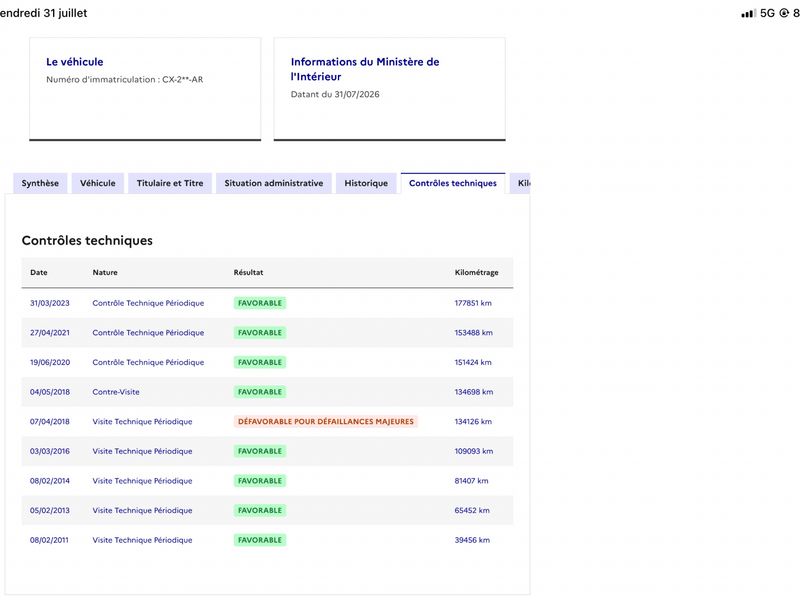
Task: Open the Synthèse tab
Action: click(x=40, y=183)
